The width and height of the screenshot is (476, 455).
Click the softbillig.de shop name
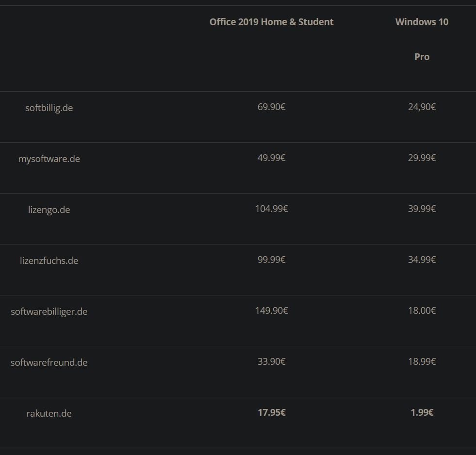point(49,108)
